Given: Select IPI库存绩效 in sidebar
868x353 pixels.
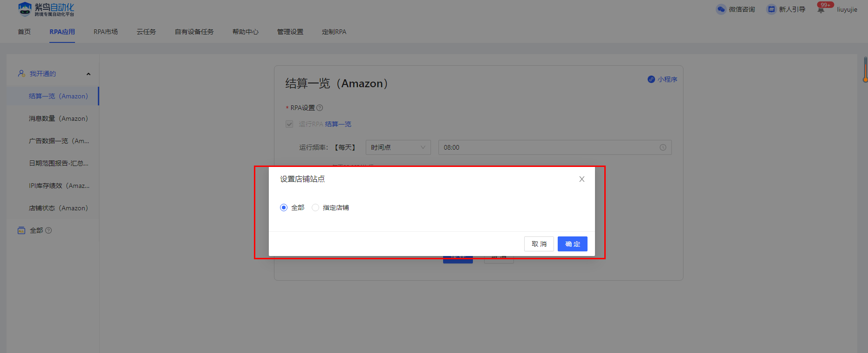Looking at the screenshot, I should 53,186.
